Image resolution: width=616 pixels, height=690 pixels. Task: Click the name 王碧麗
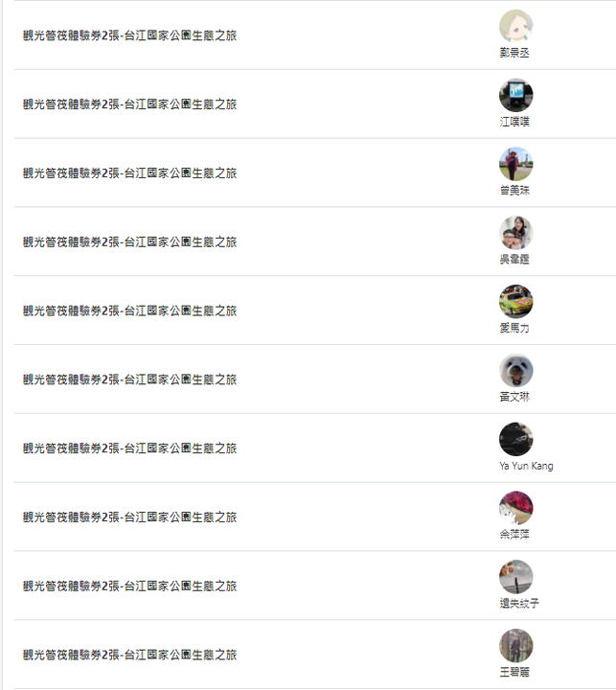click(x=514, y=672)
